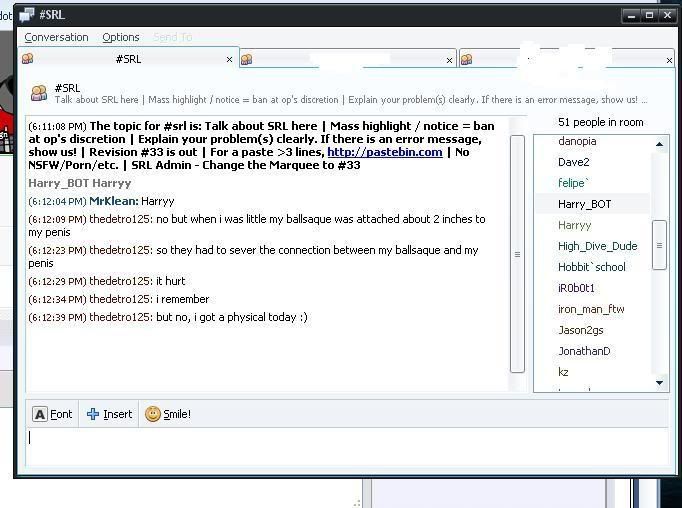The image size is (682, 508).
Task: Click the chat pane splitter handle
Action: [517, 254]
